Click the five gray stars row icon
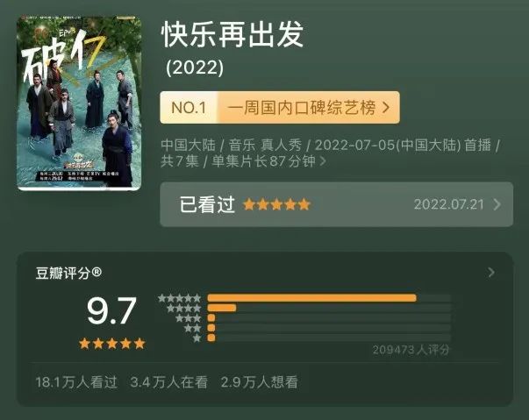This screenshot has width=529, height=420. 180,298
